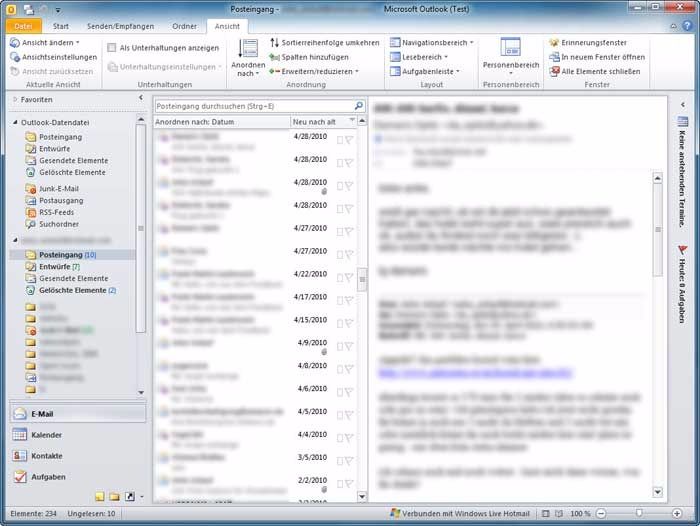
Task: Click the zoom slider handle
Action: (639, 513)
